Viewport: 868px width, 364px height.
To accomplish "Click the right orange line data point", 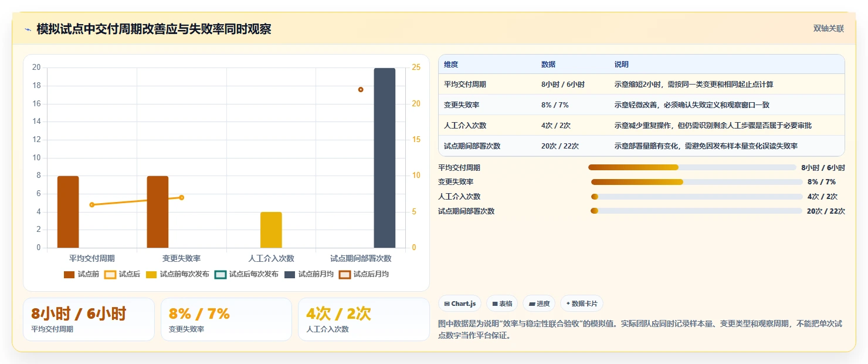I will point(182,197).
